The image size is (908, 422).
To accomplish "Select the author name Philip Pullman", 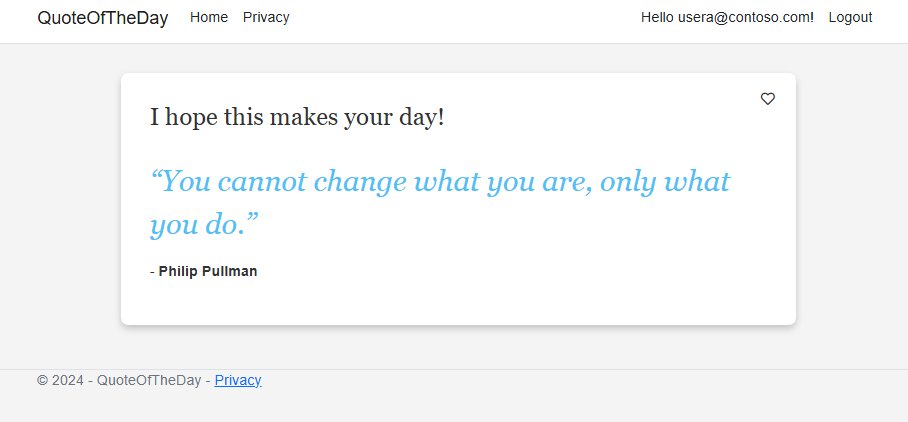I will point(208,271).
